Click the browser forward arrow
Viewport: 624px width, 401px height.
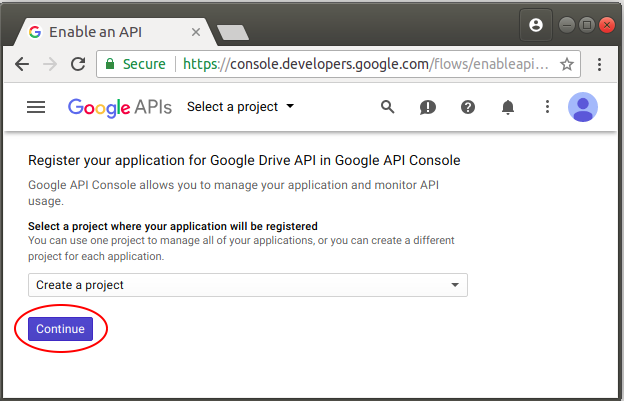click(x=50, y=64)
